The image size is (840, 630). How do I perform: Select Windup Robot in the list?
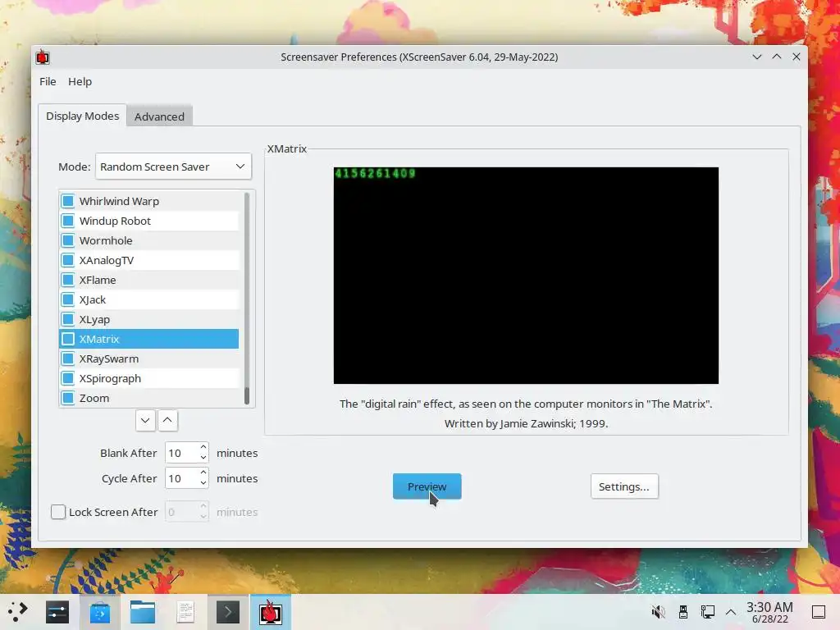149,221
